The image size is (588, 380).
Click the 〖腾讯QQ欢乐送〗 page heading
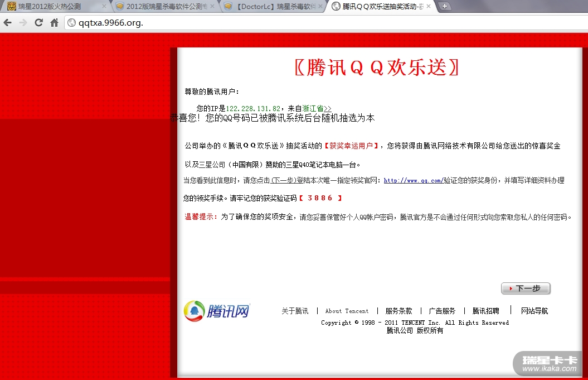pos(377,68)
